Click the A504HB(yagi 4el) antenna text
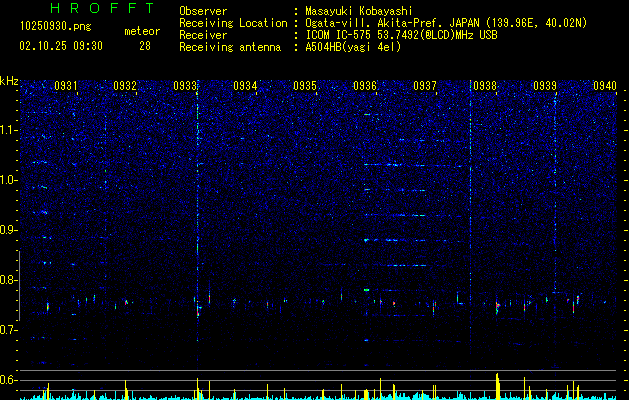This screenshot has height=400, width=629. tap(353, 47)
